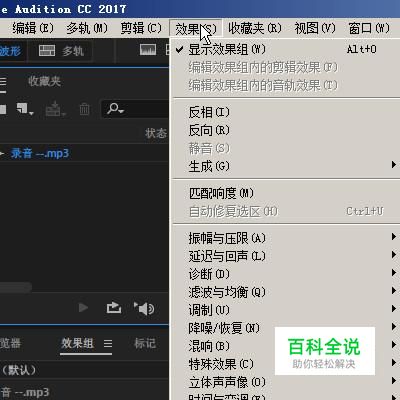Click the trash delete icon
This screenshot has height=400, width=400.
tap(84, 109)
